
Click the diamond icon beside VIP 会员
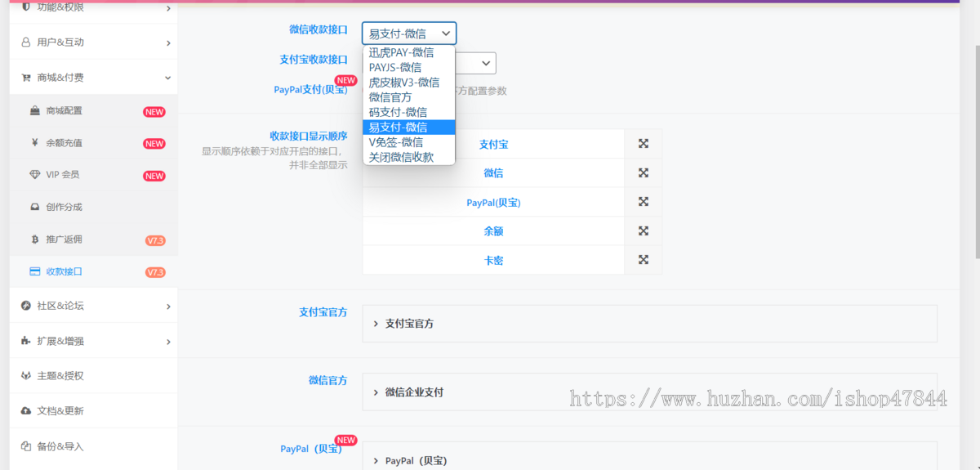(x=35, y=175)
